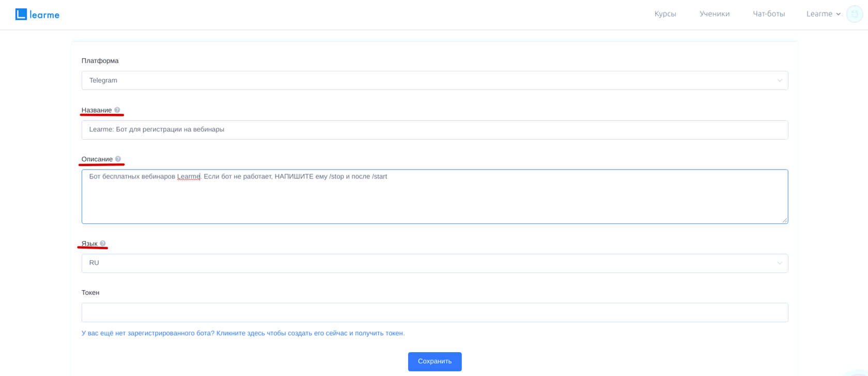868x376 pixels.
Task: Show help tooltip next to Язык
Action: (x=103, y=244)
